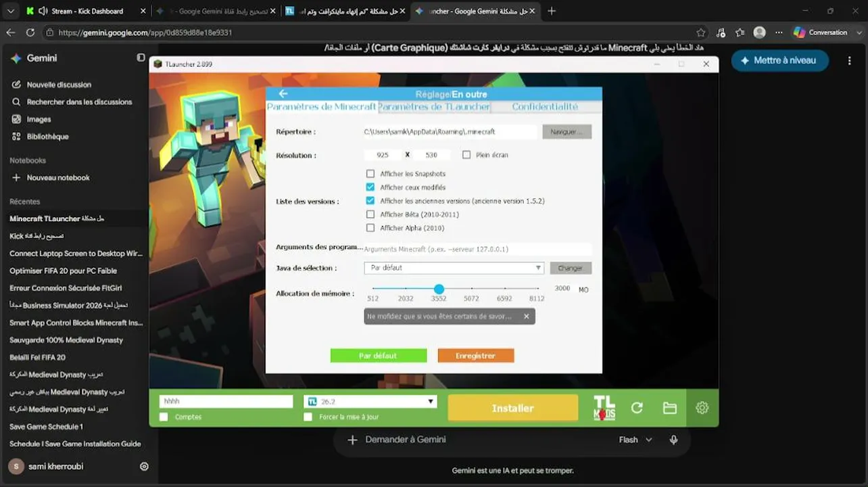Click the browser address bar URL
Viewport: 868px width, 487px height.
pyautogui.click(x=145, y=32)
